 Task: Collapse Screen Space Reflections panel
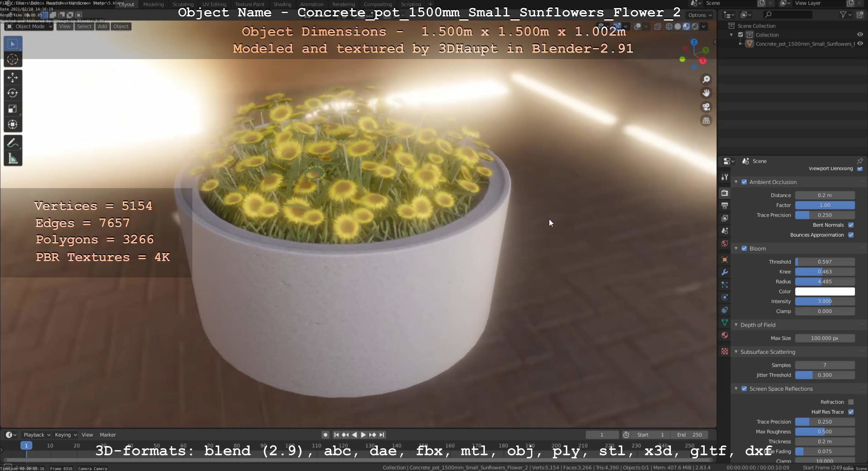(736, 389)
